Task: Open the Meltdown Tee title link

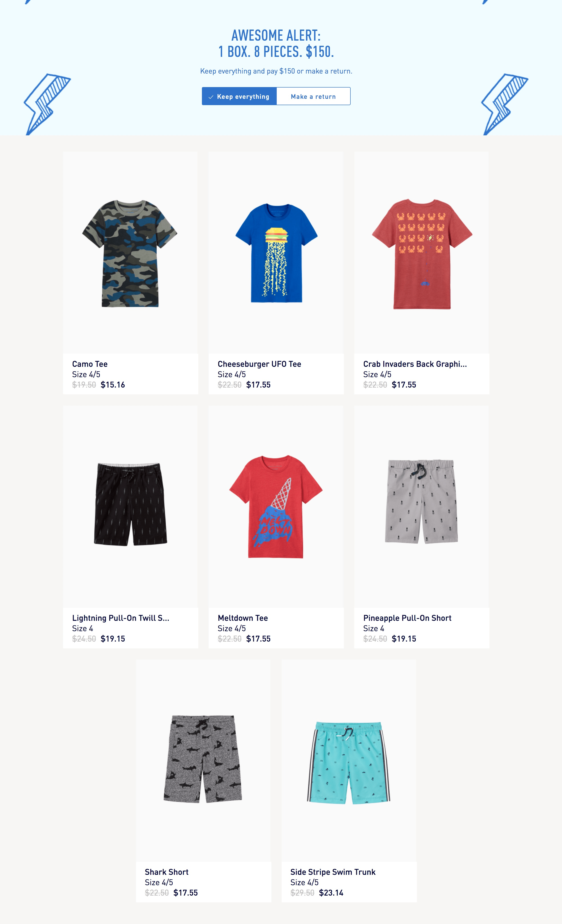Action: (243, 618)
